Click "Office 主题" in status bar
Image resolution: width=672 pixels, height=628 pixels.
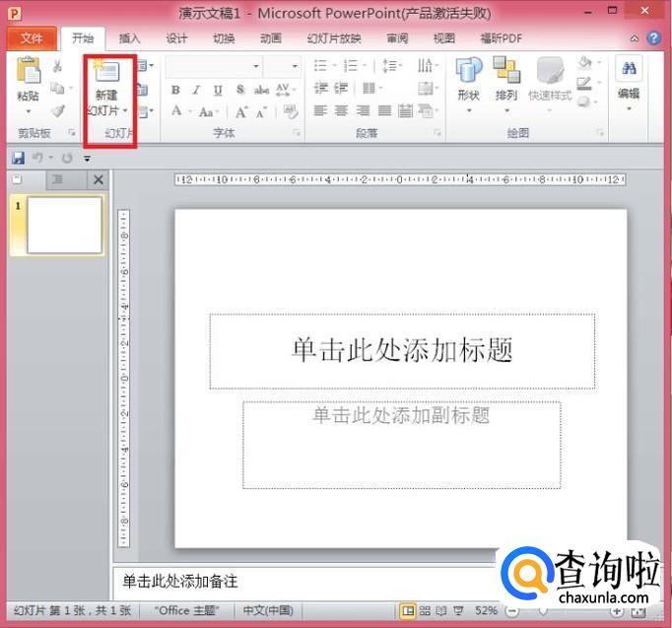[187, 610]
